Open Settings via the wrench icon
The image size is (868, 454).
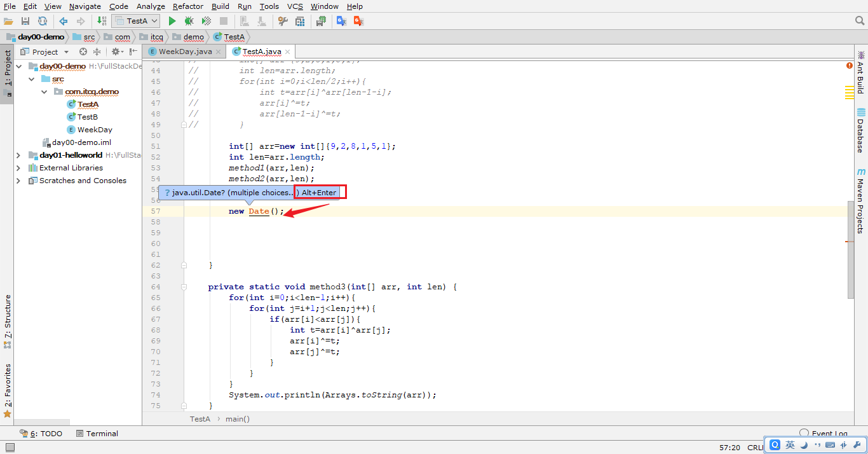pos(283,21)
